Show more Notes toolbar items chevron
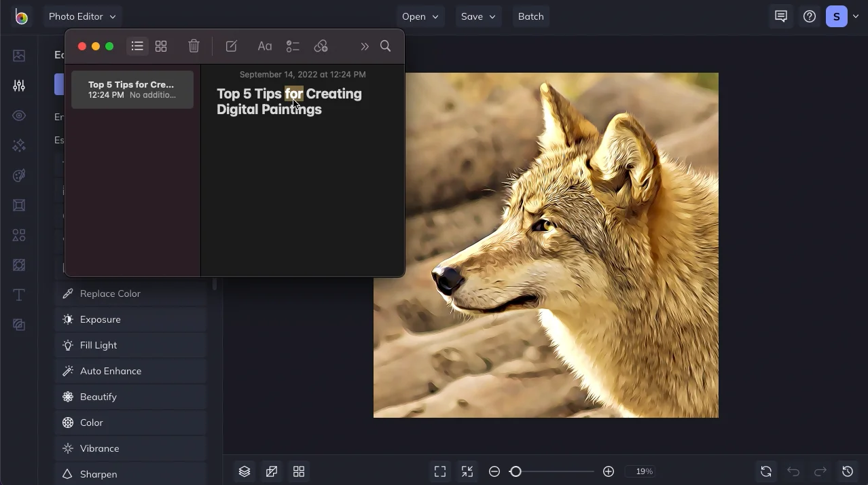Image resolution: width=868 pixels, height=485 pixels. tap(365, 46)
